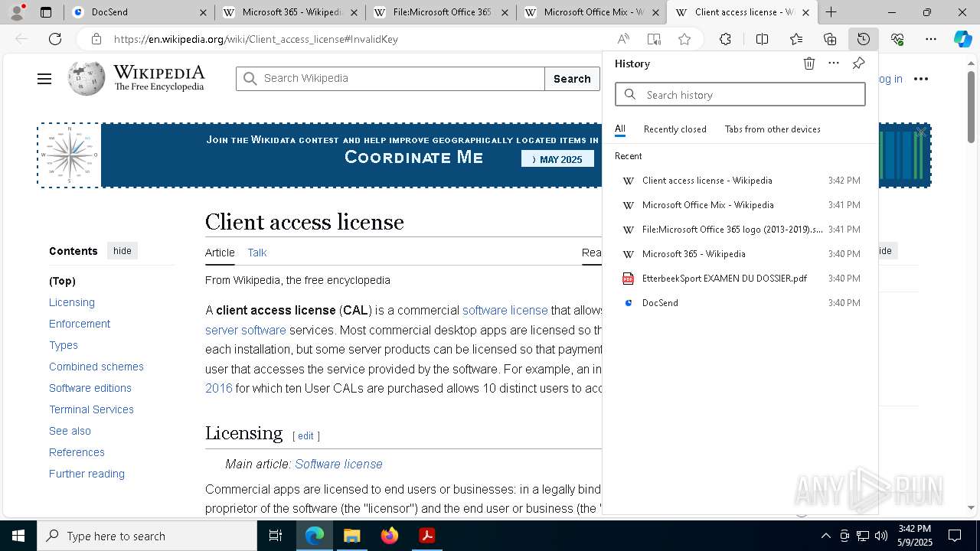The width and height of the screenshot is (980, 551).
Task: View site information lock icon
Action: (96, 39)
